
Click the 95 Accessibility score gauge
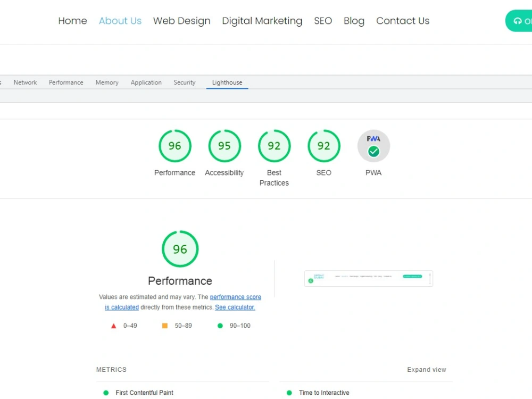point(225,146)
